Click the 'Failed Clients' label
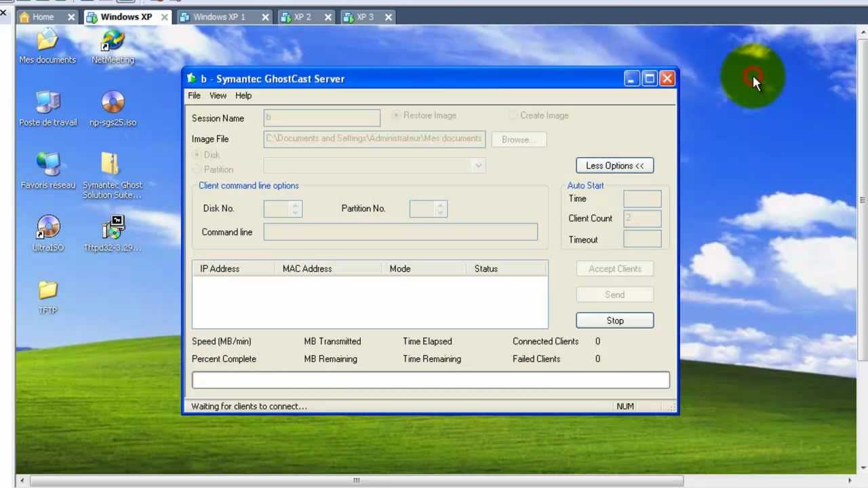The height and width of the screenshot is (488, 868). point(536,359)
